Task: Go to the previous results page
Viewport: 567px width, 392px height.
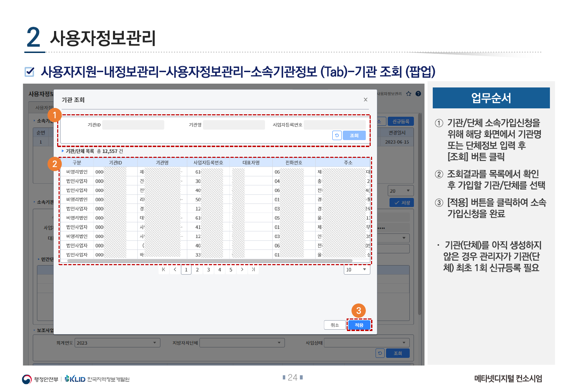Action: [175, 269]
